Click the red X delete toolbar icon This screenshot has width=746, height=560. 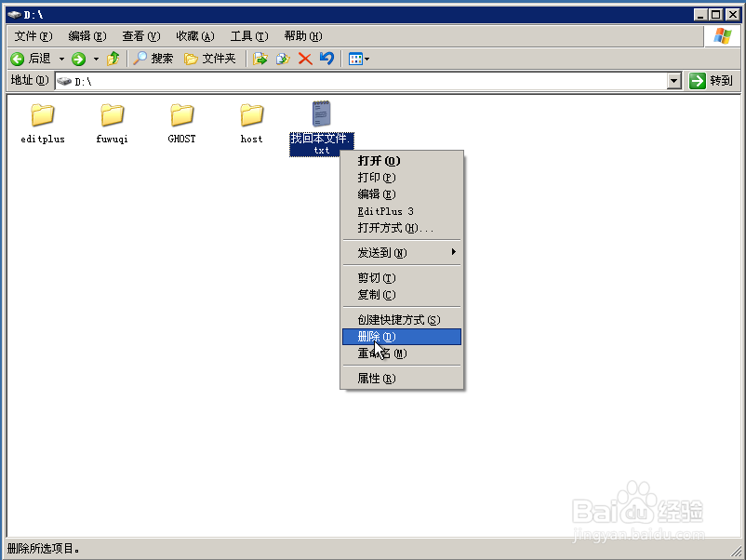(305, 59)
